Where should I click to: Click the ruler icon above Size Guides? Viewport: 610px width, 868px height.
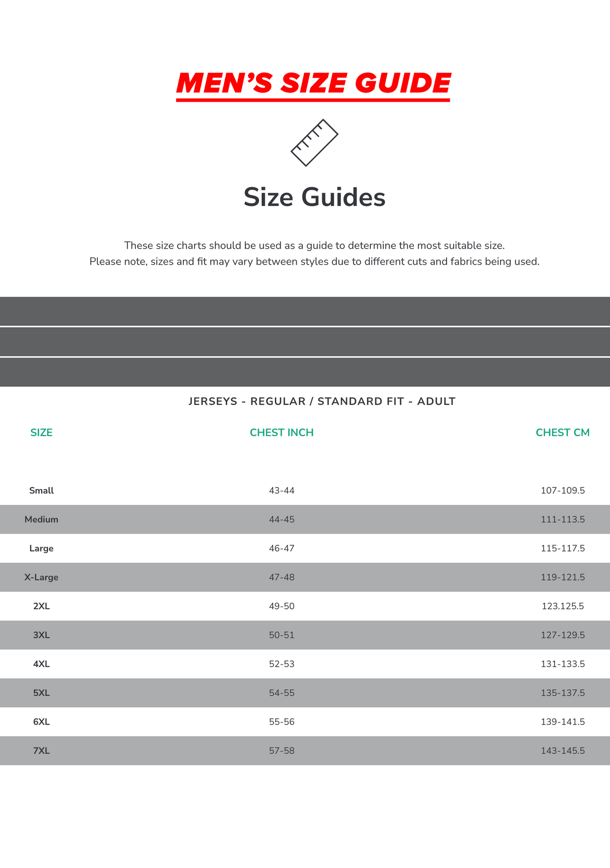point(314,143)
